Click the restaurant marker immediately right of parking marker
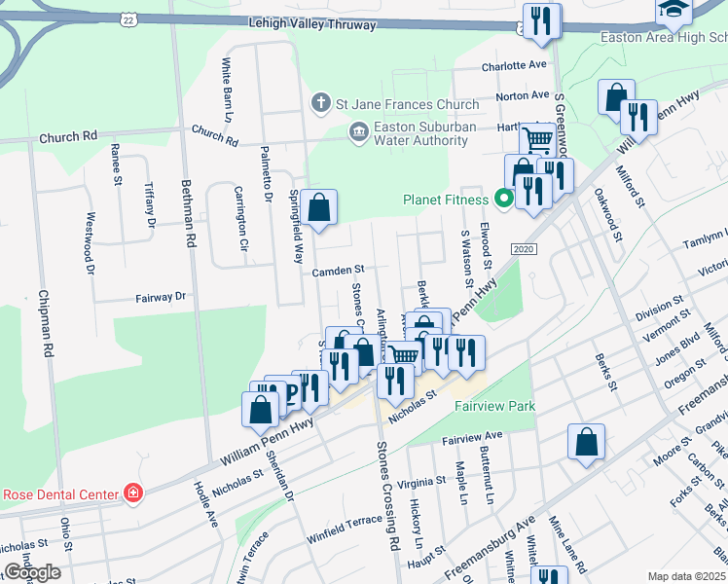This screenshot has width=728, height=584. click(311, 390)
